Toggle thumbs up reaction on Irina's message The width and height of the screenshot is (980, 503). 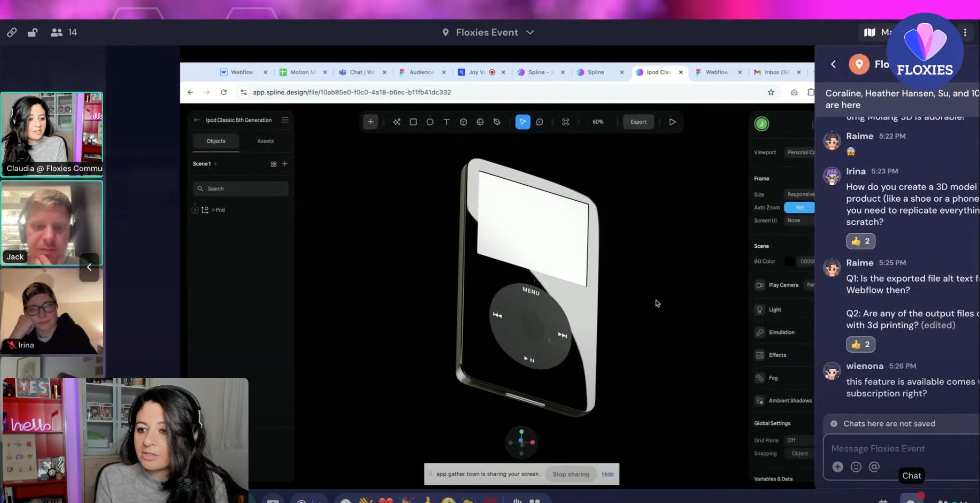[860, 241]
